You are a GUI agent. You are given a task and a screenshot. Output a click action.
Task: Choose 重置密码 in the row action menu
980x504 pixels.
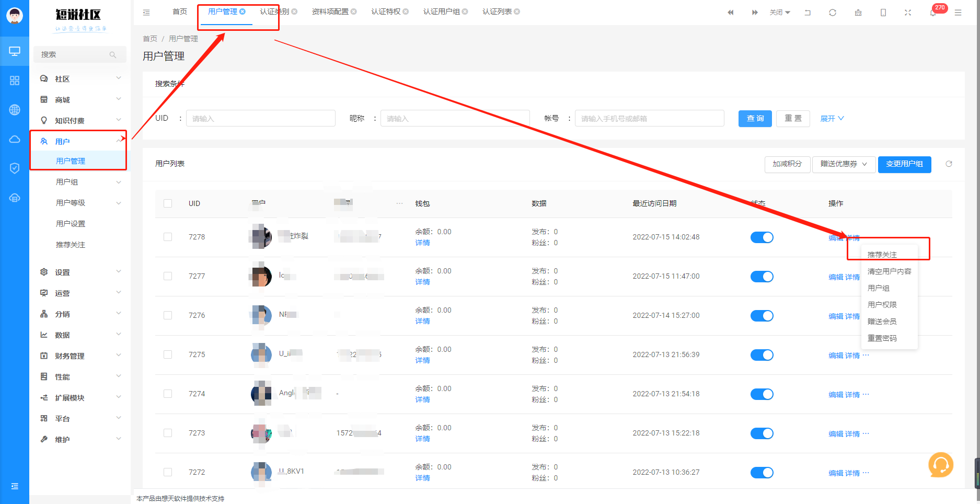[x=882, y=338]
